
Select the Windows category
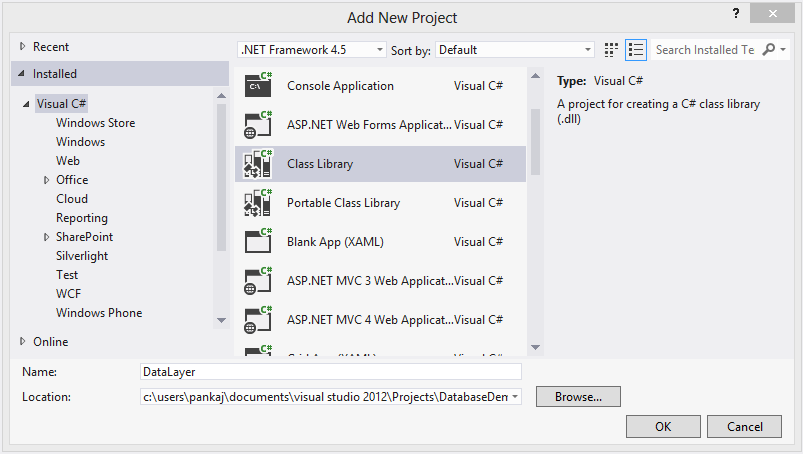pos(80,142)
